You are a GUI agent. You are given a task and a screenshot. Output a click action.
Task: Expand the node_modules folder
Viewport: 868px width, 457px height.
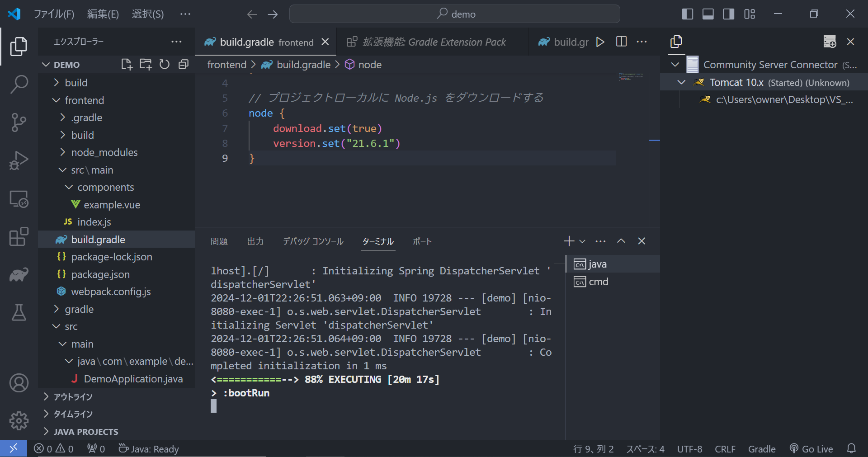(116, 152)
